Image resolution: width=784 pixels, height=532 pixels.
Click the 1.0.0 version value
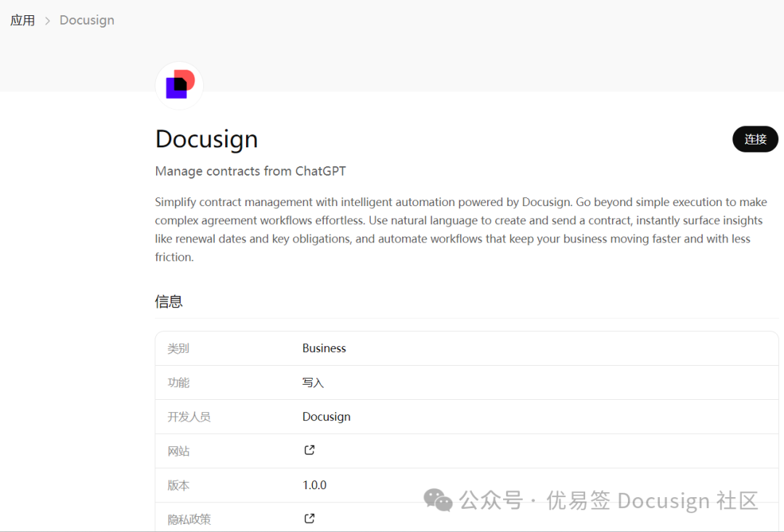click(x=314, y=485)
